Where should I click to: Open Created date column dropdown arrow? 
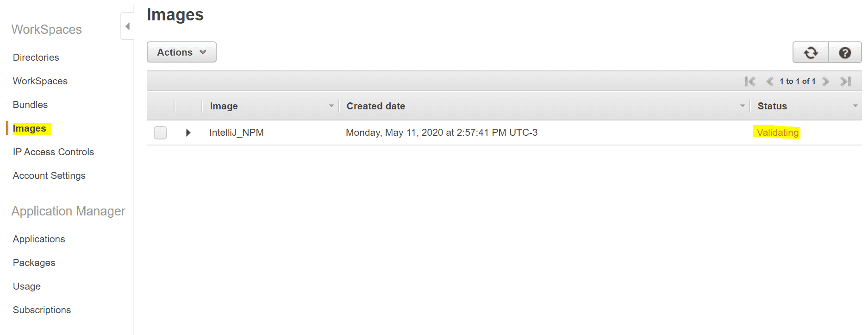click(x=743, y=106)
